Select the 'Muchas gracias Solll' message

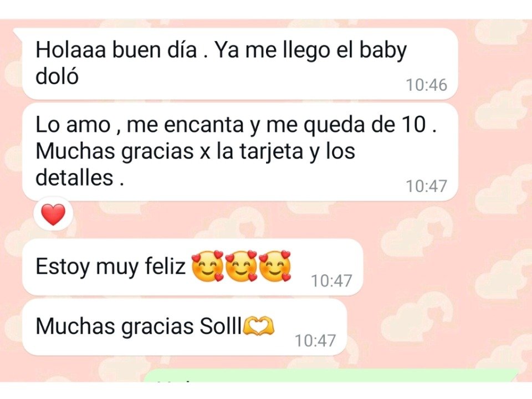click(x=184, y=327)
